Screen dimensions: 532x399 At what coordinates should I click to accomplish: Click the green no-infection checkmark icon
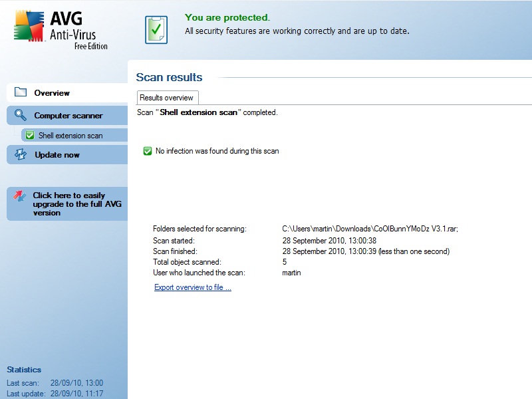[148, 151]
